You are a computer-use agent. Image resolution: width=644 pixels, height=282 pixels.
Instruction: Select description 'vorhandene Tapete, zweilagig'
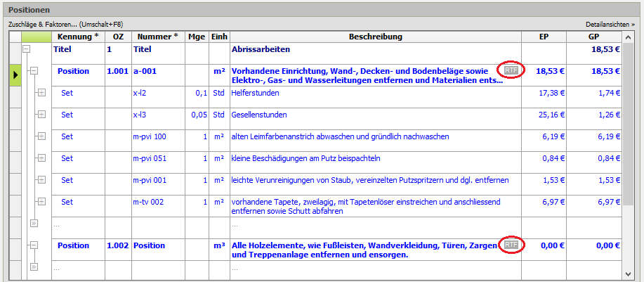[x=376, y=206]
